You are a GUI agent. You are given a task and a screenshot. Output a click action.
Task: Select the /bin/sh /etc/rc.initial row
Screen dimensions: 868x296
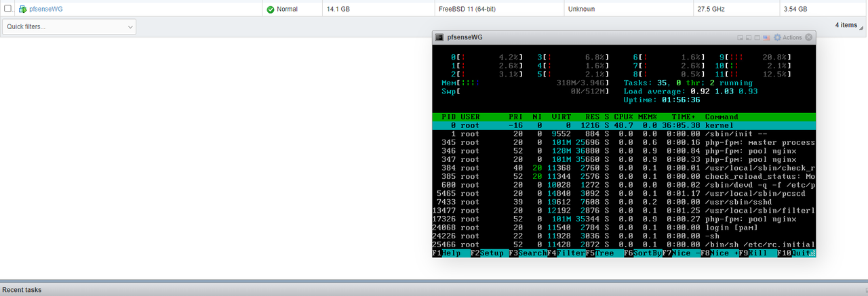624,244
